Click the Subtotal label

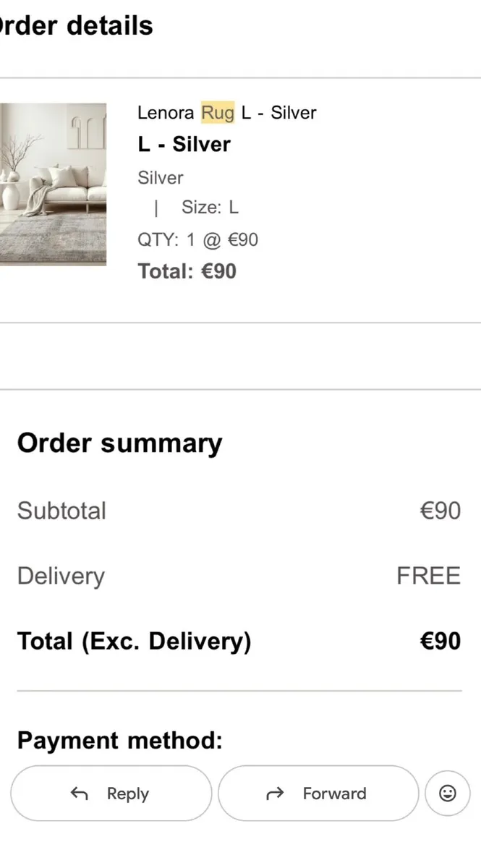[x=61, y=511]
